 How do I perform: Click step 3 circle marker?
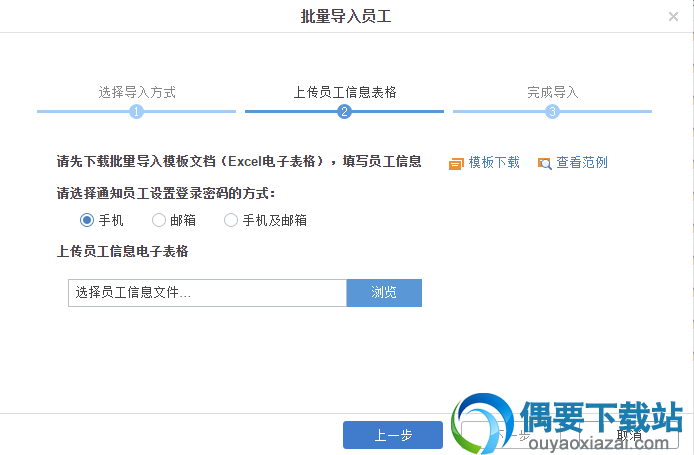[x=552, y=112]
